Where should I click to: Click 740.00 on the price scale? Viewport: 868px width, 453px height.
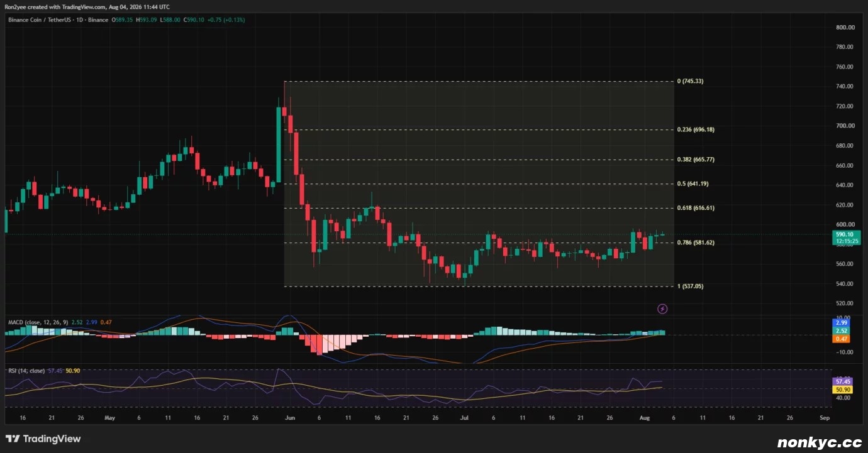tap(845, 87)
